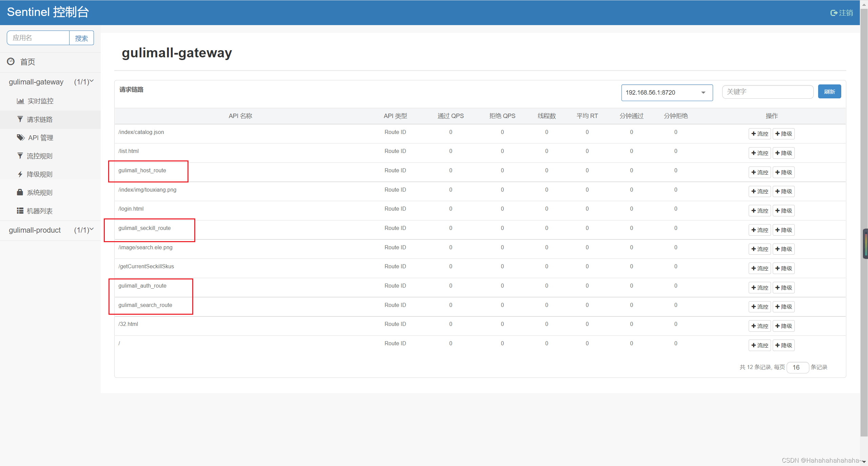Click the bar chart icon for 实时监控
Viewport: 868px width, 466px height.
click(20, 101)
